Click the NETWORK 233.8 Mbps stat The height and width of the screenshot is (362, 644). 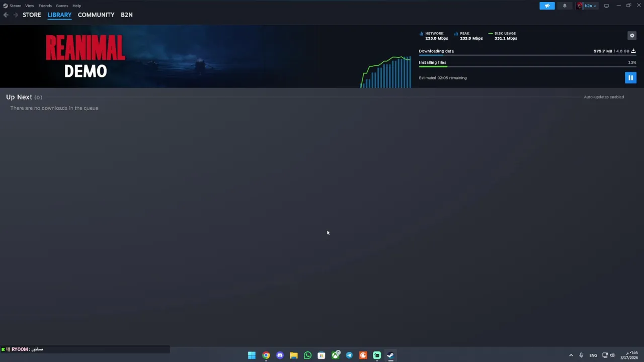click(x=434, y=36)
